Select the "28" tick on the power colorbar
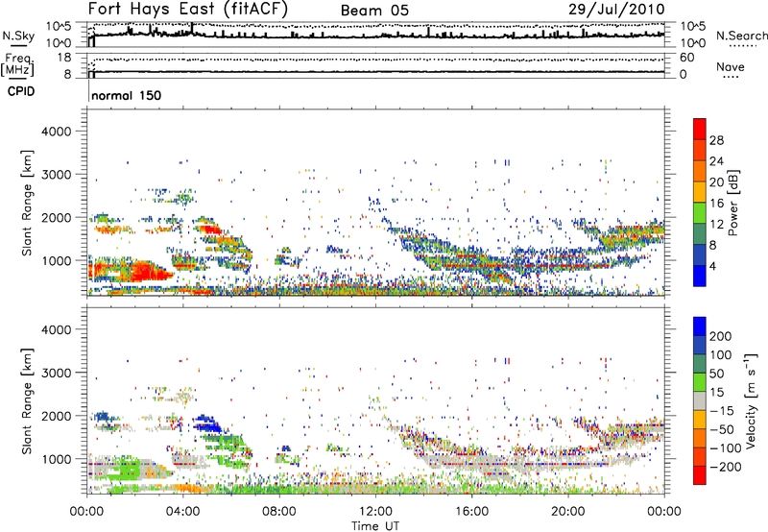Screen dimensions: 768x532 coord(716,140)
